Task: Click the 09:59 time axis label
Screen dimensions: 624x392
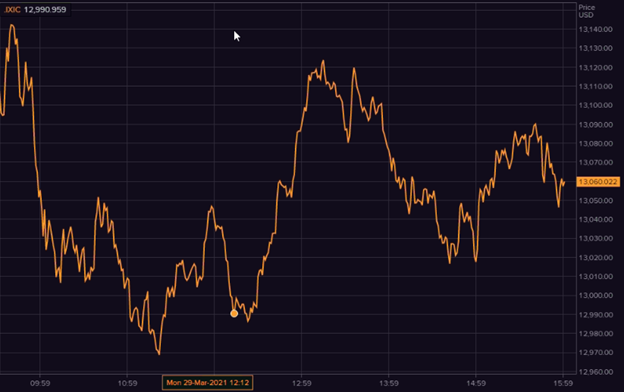Action: (40, 383)
